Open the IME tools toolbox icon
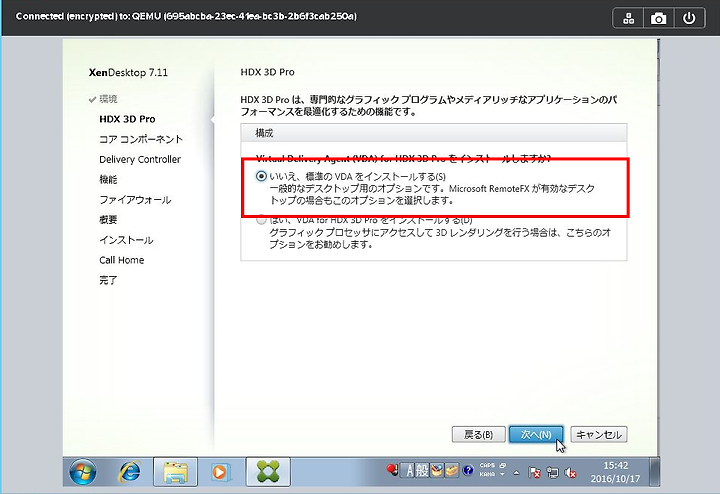 452,471
